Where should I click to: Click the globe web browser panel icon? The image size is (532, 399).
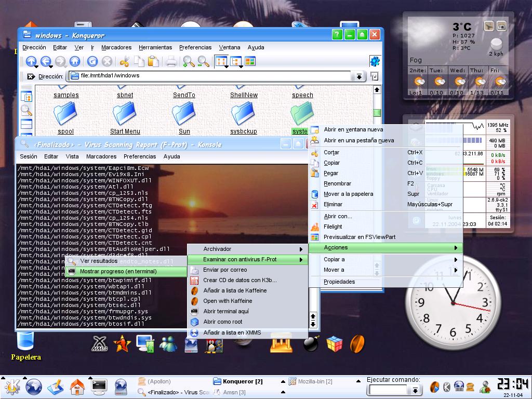tap(34, 387)
